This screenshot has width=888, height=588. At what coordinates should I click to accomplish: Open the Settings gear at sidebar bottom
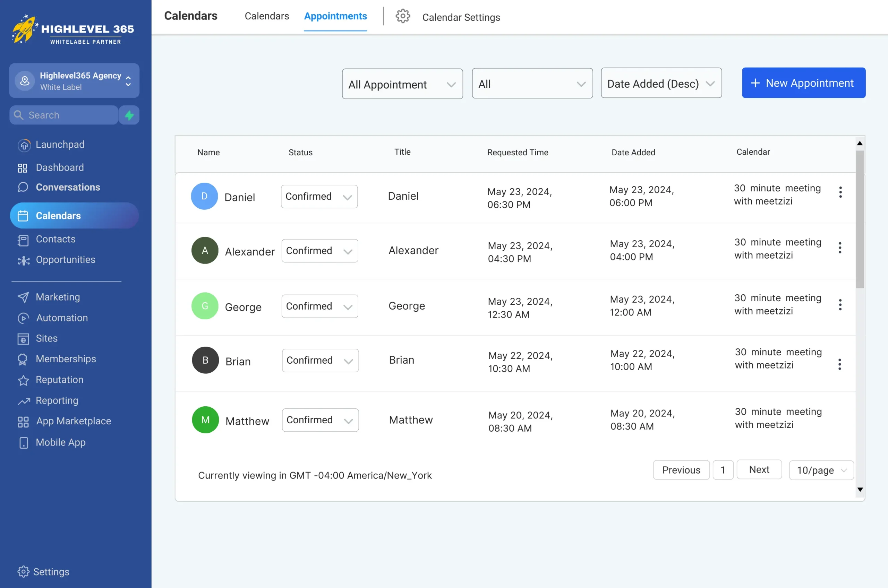click(x=23, y=571)
